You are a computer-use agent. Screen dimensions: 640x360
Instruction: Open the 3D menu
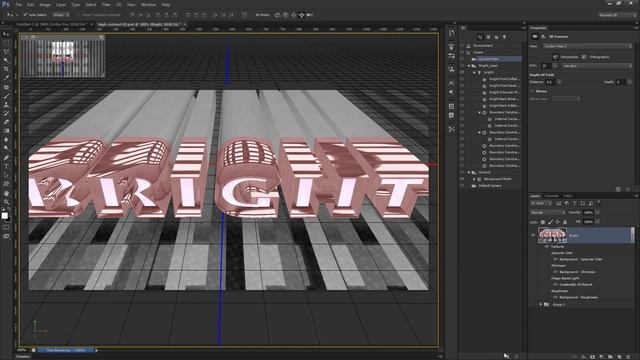pyautogui.click(x=119, y=4)
